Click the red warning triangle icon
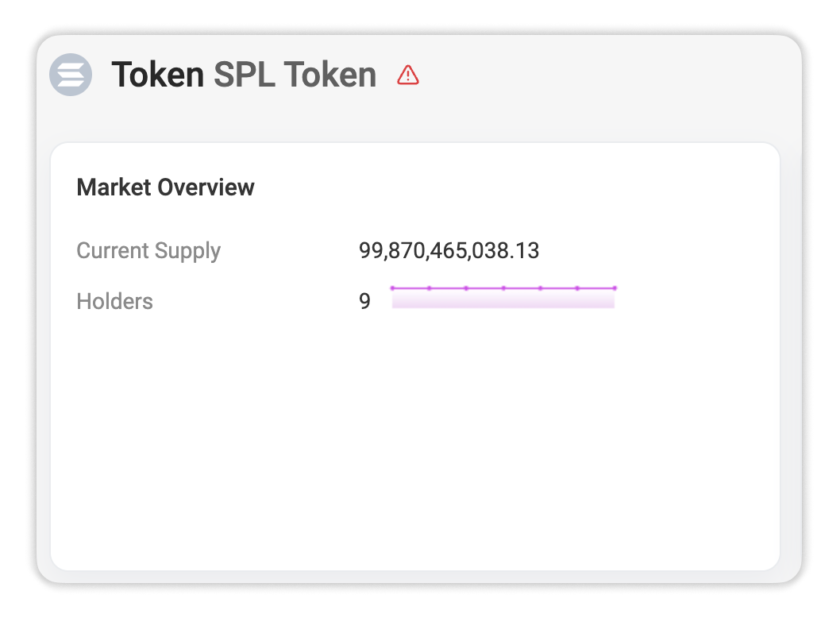 coord(407,75)
